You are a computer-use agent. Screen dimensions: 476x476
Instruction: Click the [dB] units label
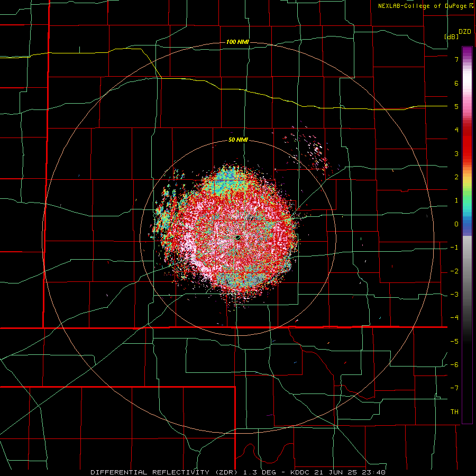451,36
